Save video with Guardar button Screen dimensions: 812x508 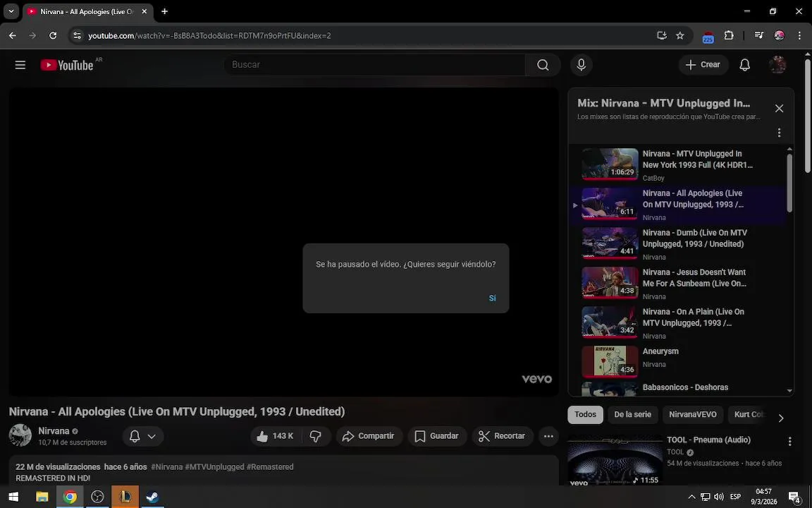(437, 436)
